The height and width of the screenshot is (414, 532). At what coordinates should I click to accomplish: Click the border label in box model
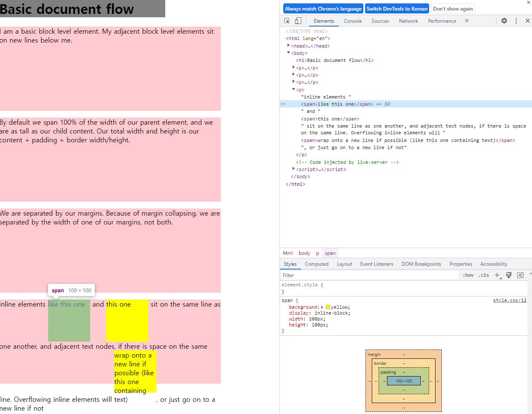tap(380, 363)
